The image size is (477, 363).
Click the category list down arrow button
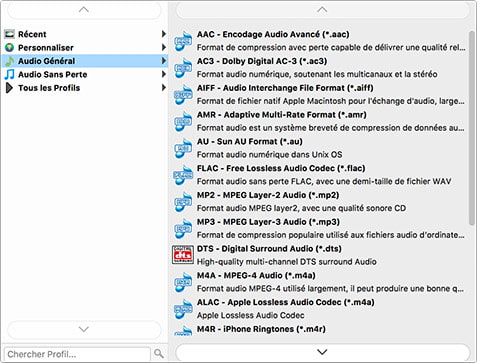(84, 329)
